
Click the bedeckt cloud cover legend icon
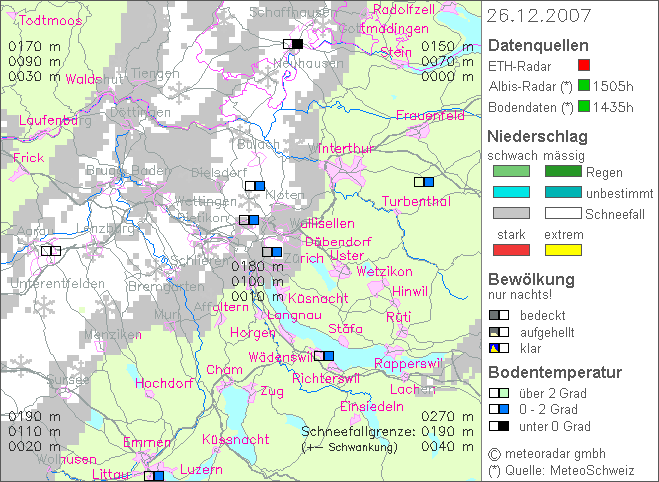[499, 315]
